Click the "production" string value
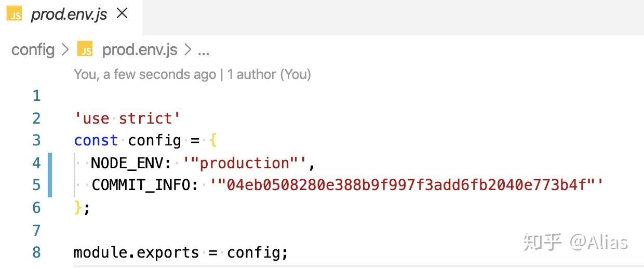Image resolution: width=644 pixels, height=268 pixels. [246, 163]
